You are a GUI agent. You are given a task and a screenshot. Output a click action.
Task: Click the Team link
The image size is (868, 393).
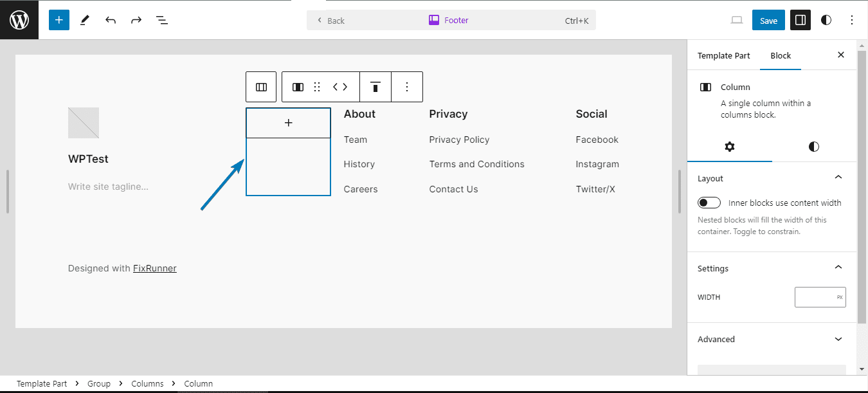click(x=356, y=140)
